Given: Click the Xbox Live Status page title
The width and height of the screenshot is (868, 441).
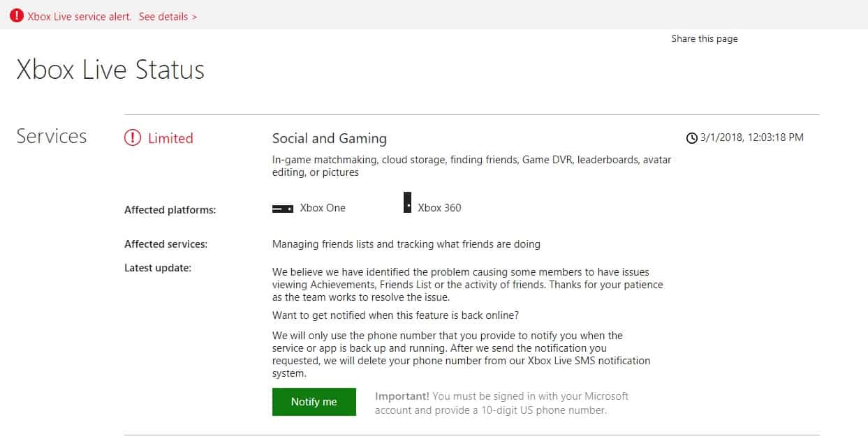Looking at the screenshot, I should [110, 70].
